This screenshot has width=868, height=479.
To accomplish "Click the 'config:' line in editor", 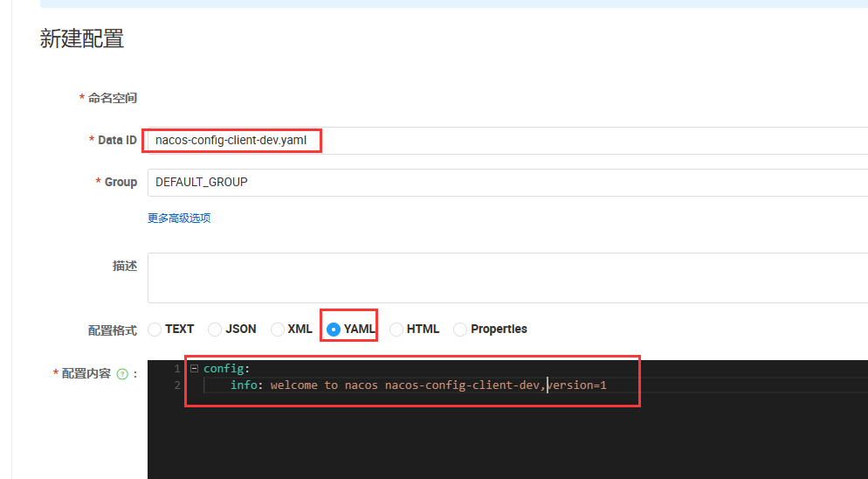I will (x=226, y=368).
